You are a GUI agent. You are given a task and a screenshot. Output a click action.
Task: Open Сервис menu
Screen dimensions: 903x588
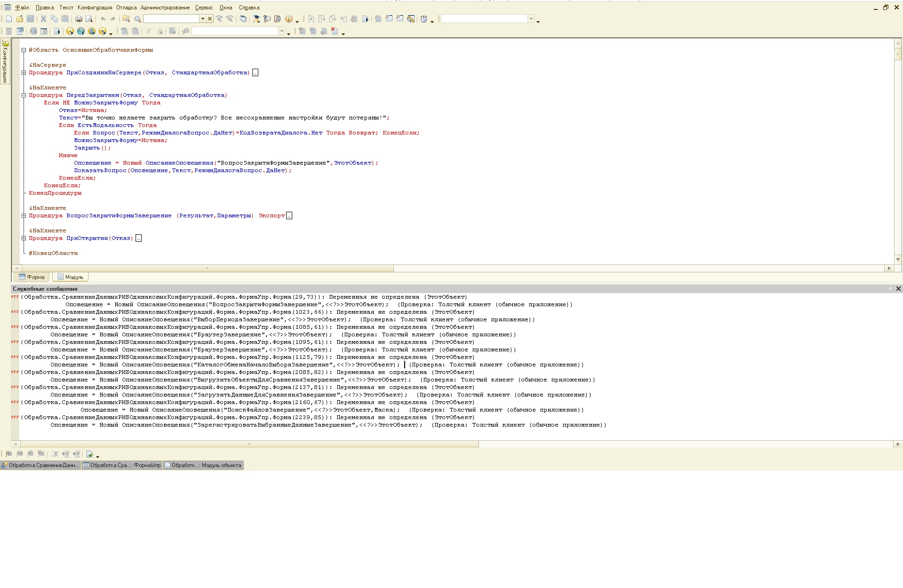pos(204,8)
